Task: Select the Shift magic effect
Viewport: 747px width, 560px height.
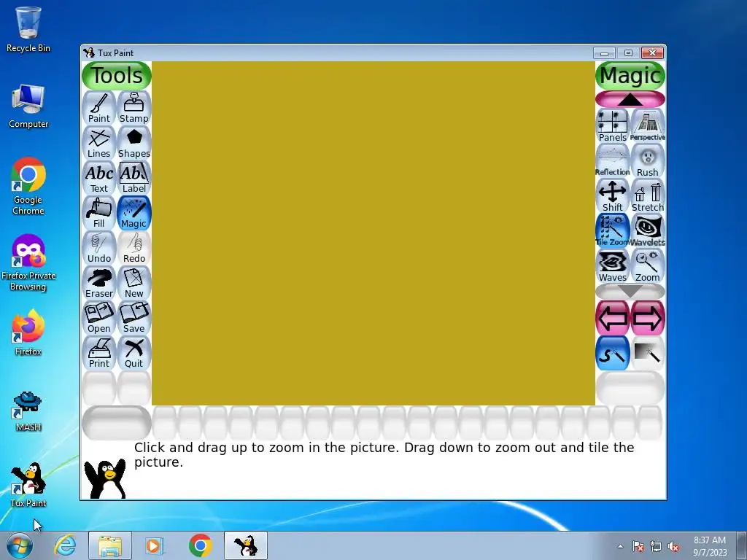Action: [x=613, y=195]
